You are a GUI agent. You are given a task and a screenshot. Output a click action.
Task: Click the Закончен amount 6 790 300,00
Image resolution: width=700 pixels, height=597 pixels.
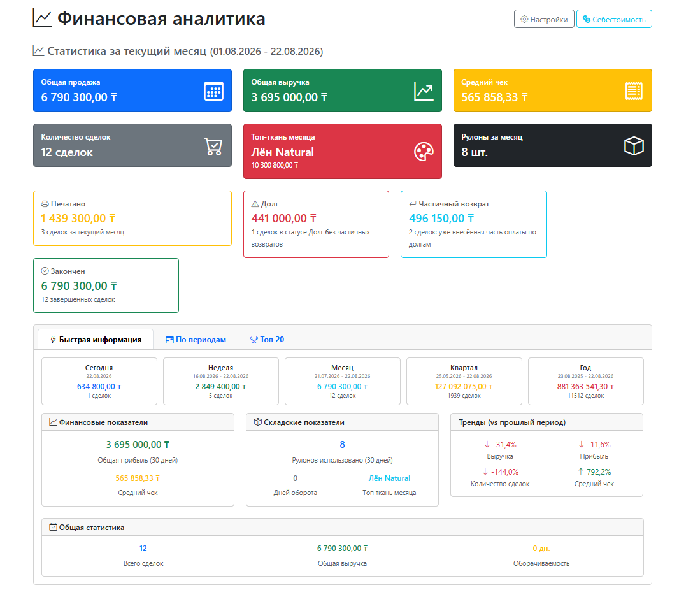point(79,286)
